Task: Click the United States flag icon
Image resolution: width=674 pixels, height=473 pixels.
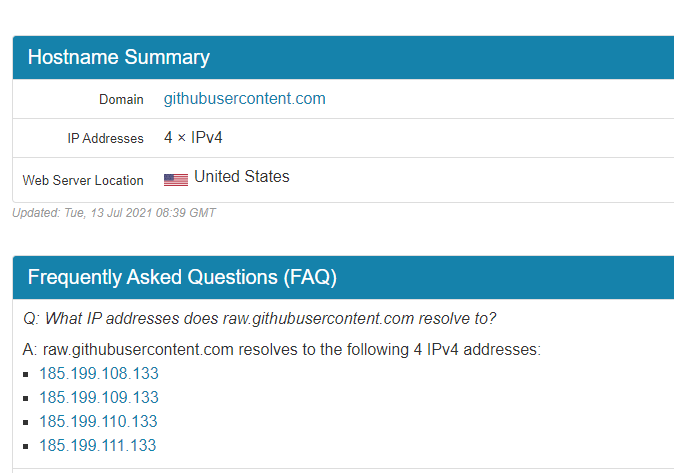Action: pyautogui.click(x=176, y=180)
